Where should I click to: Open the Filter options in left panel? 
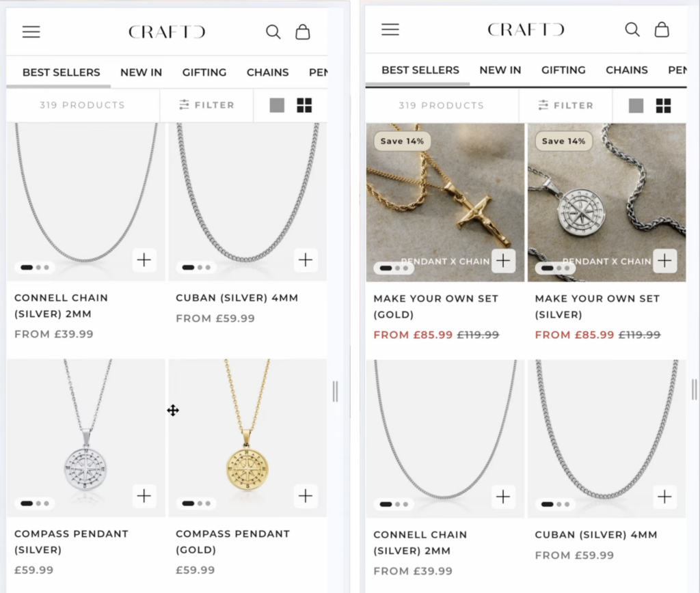coord(206,105)
